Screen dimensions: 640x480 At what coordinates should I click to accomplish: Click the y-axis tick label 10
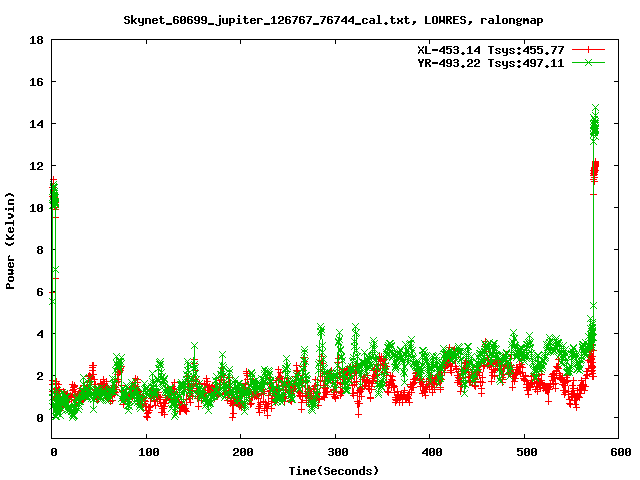click(37, 208)
